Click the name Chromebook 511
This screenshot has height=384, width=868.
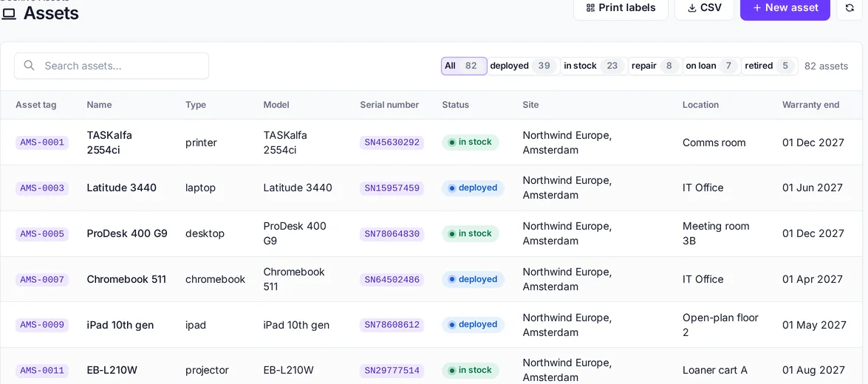tap(126, 279)
